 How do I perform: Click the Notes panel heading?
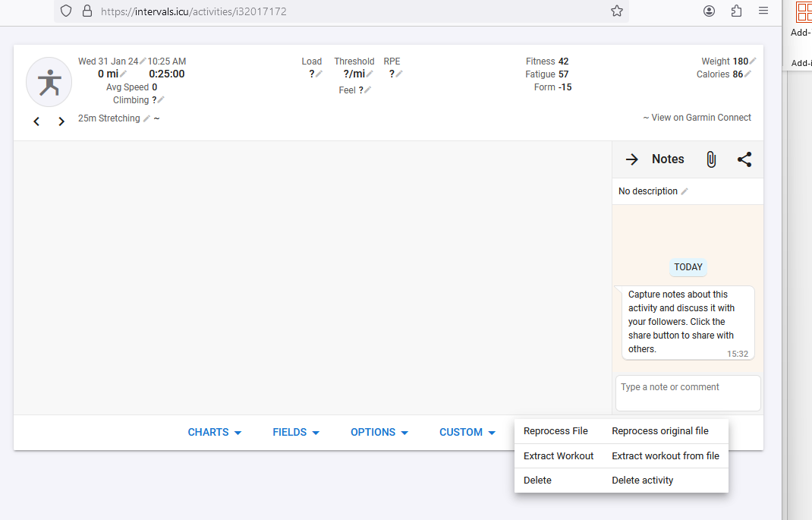point(668,159)
